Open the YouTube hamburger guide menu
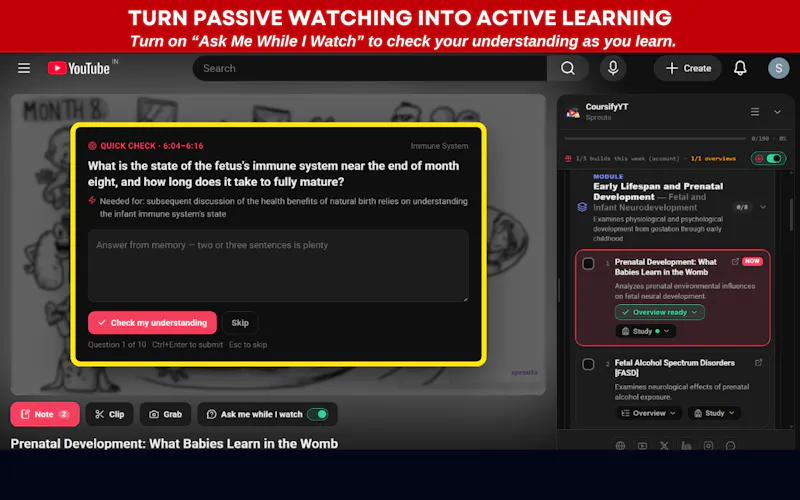 pos(24,68)
